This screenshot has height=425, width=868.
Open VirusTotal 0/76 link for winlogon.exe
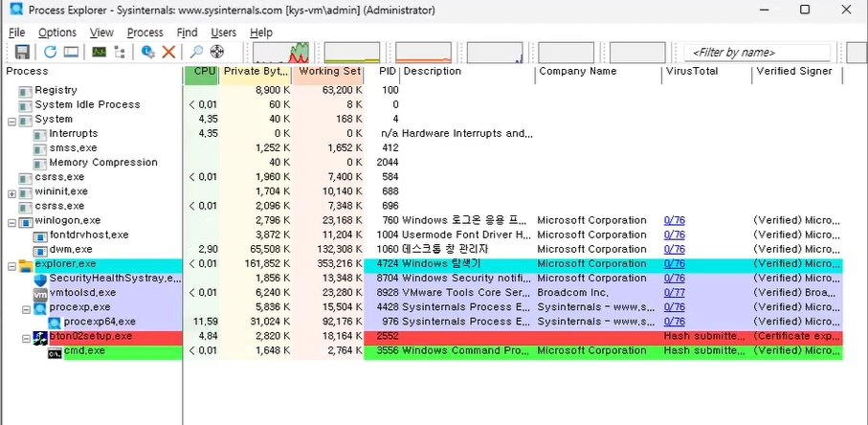pos(675,220)
